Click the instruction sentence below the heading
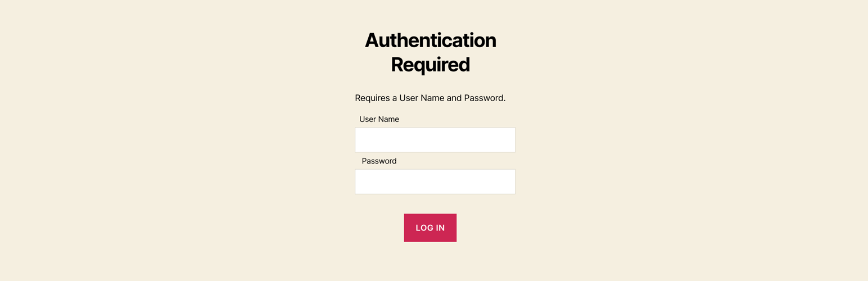Viewport: 868px width, 281px height. tap(430, 98)
